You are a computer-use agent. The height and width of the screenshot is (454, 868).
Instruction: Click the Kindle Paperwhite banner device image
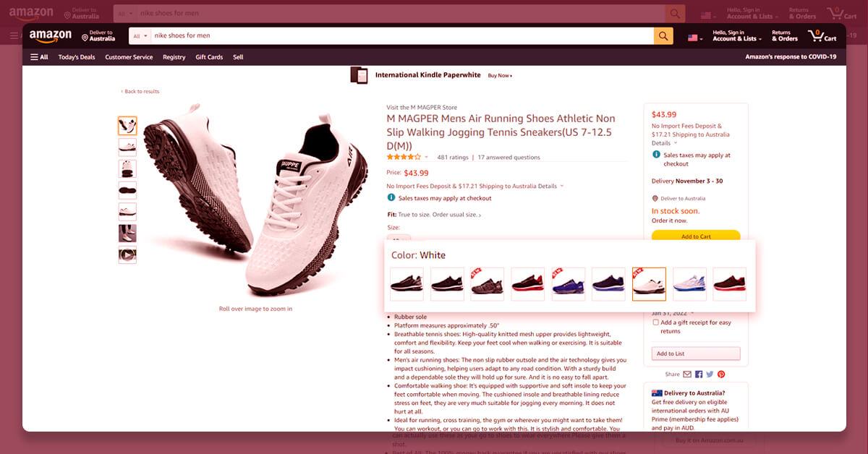(359, 75)
